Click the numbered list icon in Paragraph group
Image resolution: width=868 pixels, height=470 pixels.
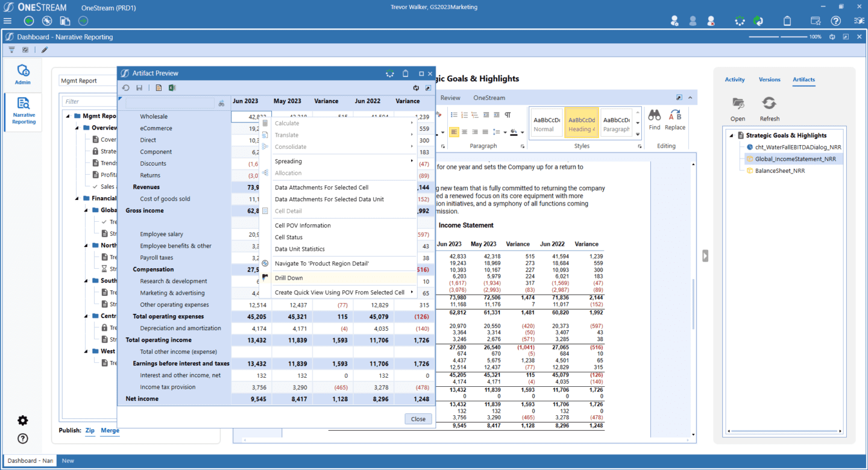coord(465,114)
